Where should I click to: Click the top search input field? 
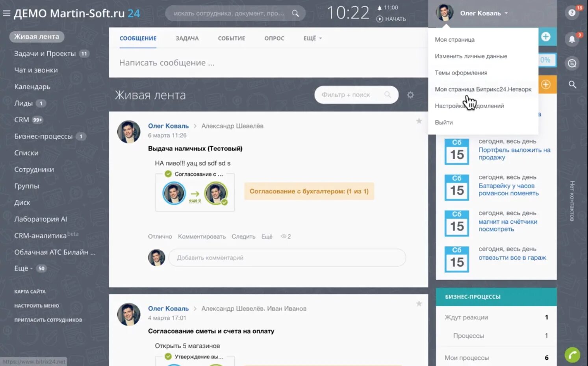(236, 13)
